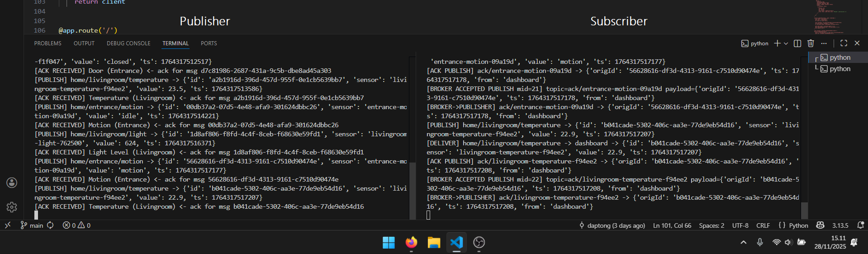Select the first python terminal in the list
Viewport: 868px width, 254px height.
(x=838, y=58)
